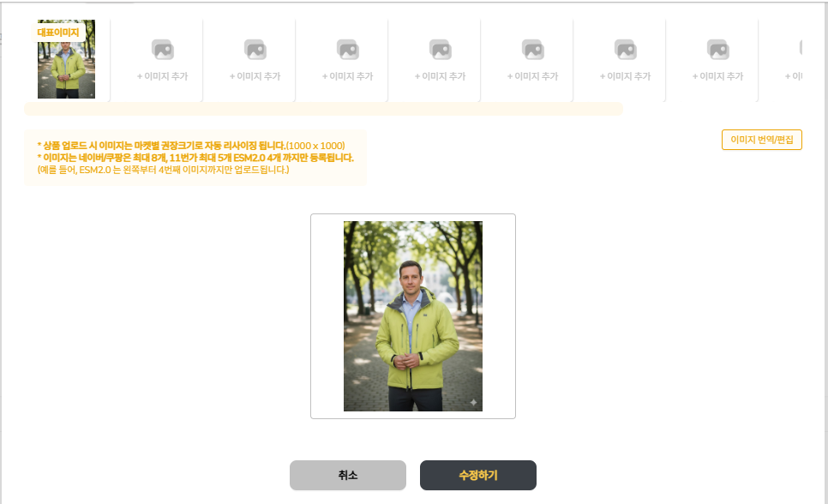Click the picture icon in the seventh empty image slot
The image size is (828, 504).
click(717, 50)
